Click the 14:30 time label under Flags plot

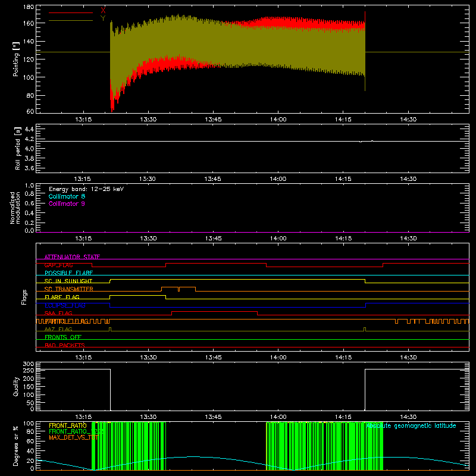click(x=408, y=358)
